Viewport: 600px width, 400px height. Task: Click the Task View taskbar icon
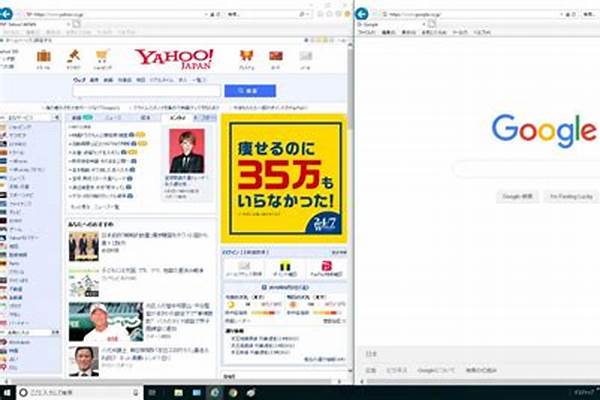(x=152, y=392)
